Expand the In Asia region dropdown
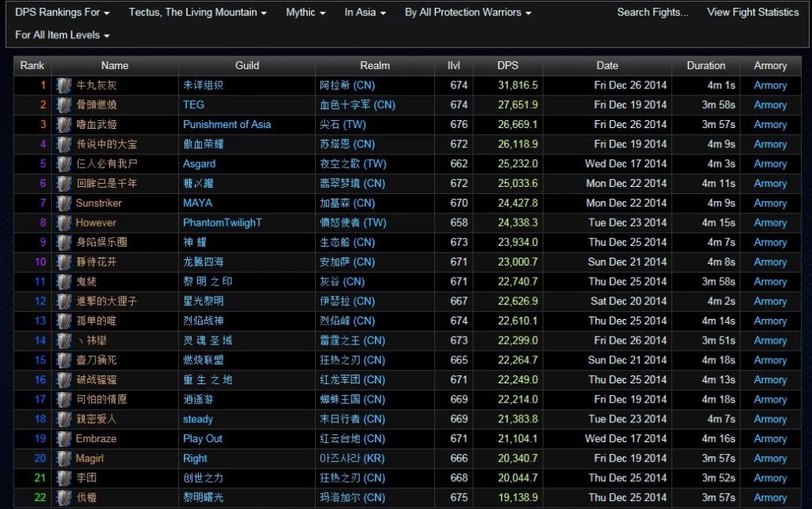 (365, 13)
